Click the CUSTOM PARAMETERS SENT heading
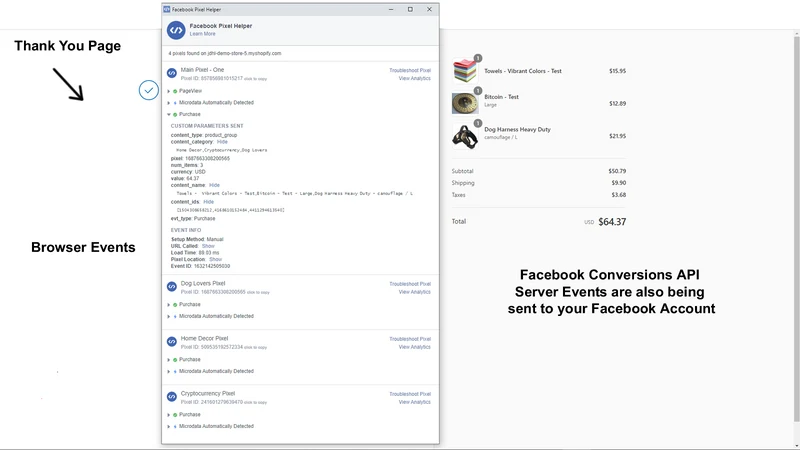 (x=207, y=126)
